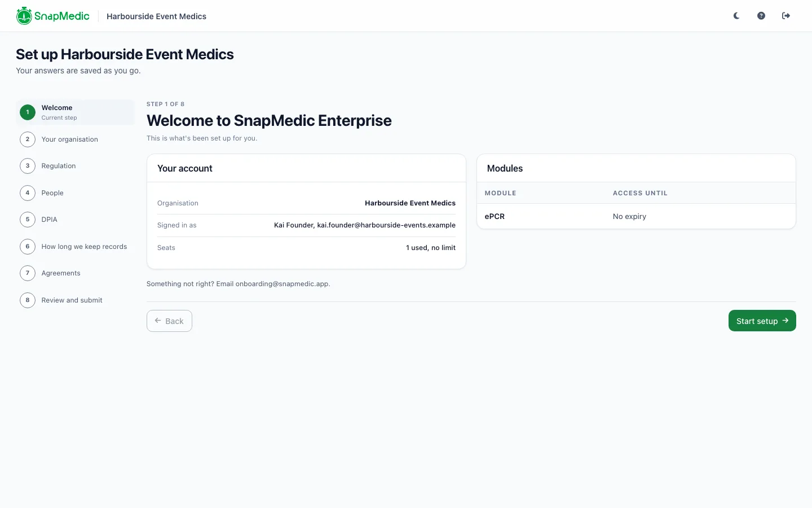Open the DPIA step
The height and width of the screenshot is (508, 812).
[76, 220]
